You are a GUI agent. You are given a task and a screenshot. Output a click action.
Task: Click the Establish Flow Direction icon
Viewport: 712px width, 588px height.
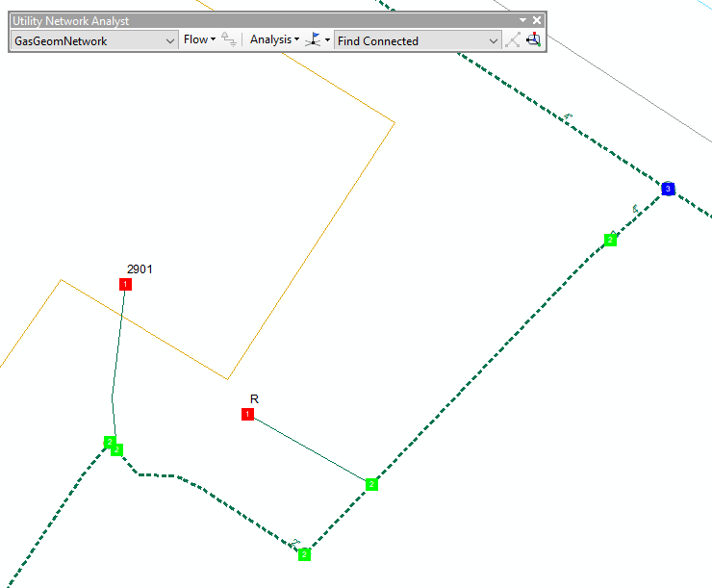(x=228, y=39)
